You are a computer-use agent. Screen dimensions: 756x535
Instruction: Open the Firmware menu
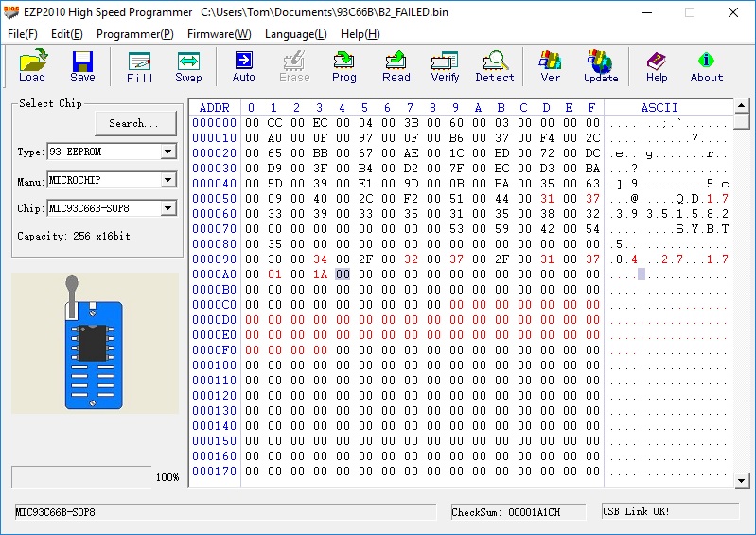coord(219,34)
